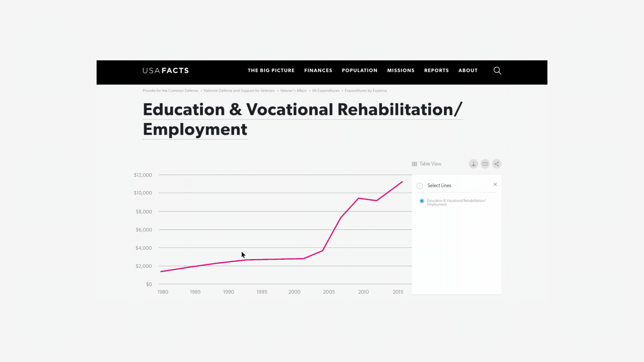Share this chart

497,164
